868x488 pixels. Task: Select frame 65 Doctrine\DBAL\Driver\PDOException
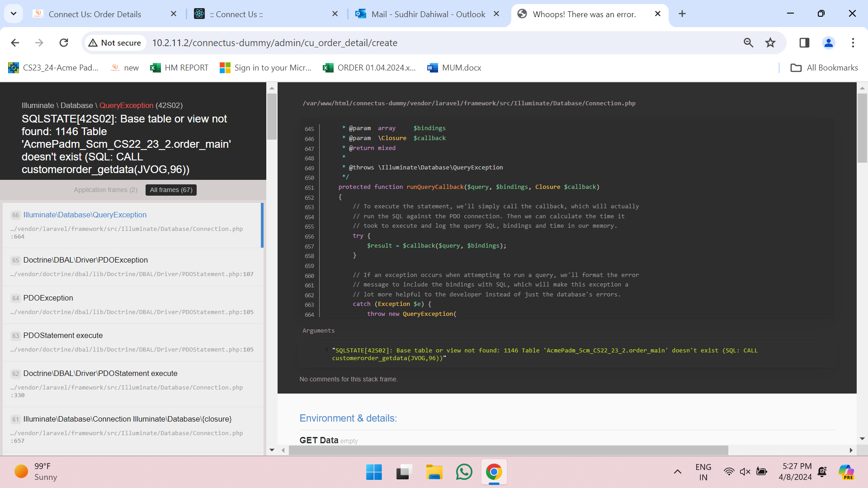coord(132,267)
